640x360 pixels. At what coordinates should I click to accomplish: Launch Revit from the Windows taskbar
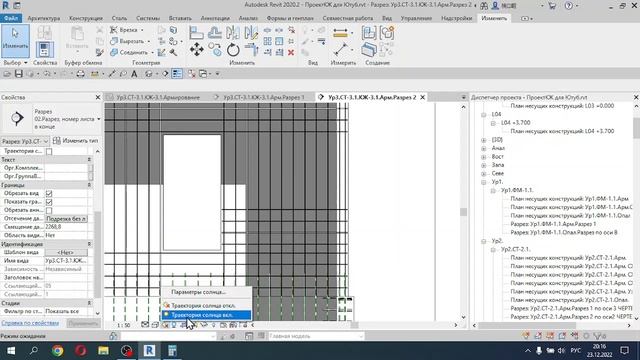pyautogui.click(x=149, y=351)
